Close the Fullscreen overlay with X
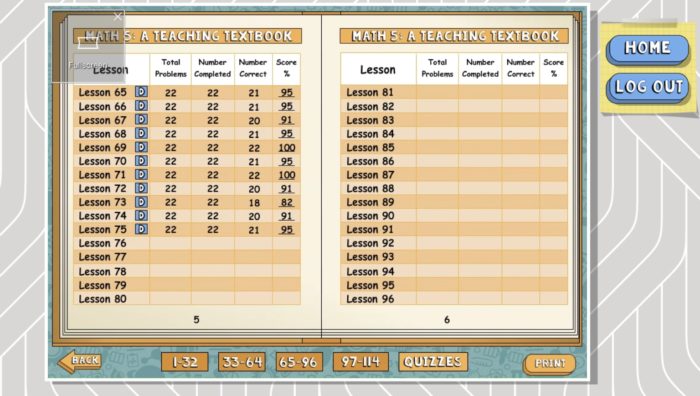The height and width of the screenshot is (396, 700). click(x=117, y=17)
